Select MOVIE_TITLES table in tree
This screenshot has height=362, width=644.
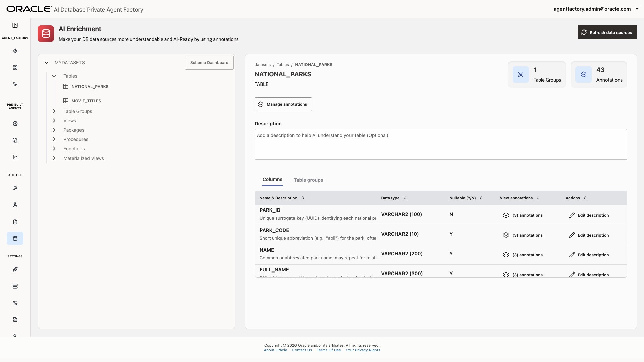point(86,101)
